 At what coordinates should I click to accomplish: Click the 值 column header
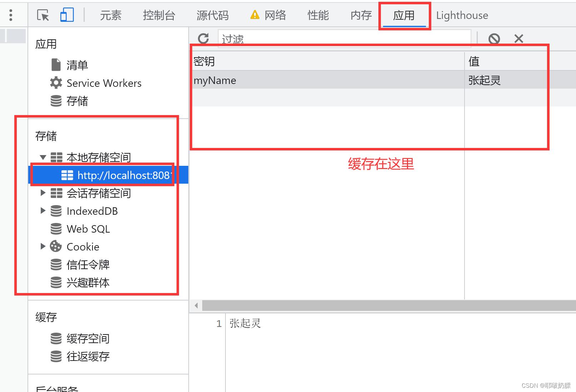coord(520,61)
